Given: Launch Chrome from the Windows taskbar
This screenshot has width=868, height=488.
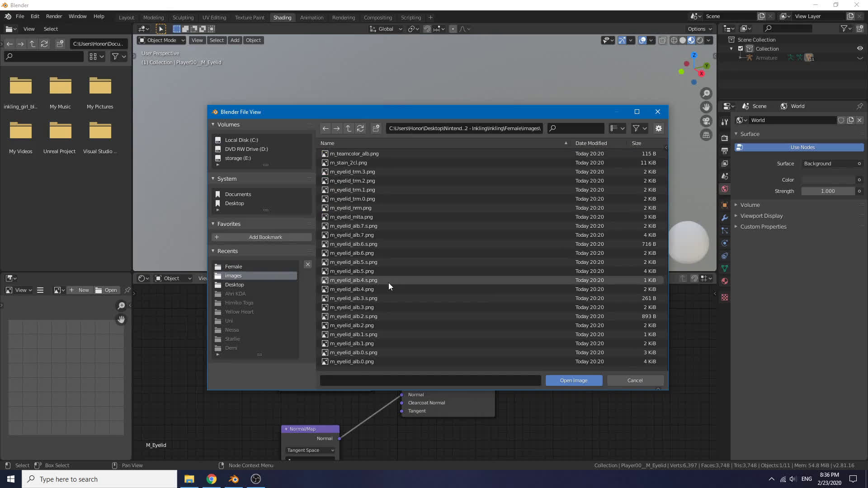Looking at the screenshot, I should 212,479.
